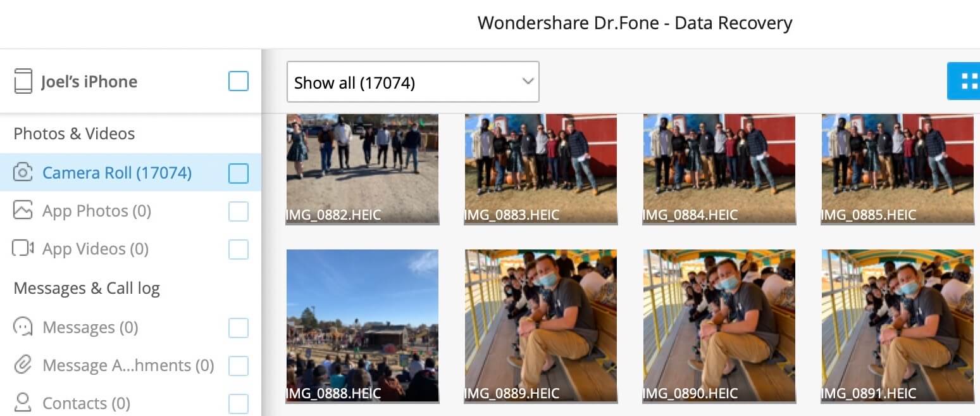
Task: Enable the App Photos (0) checkbox
Action: point(239,211)
